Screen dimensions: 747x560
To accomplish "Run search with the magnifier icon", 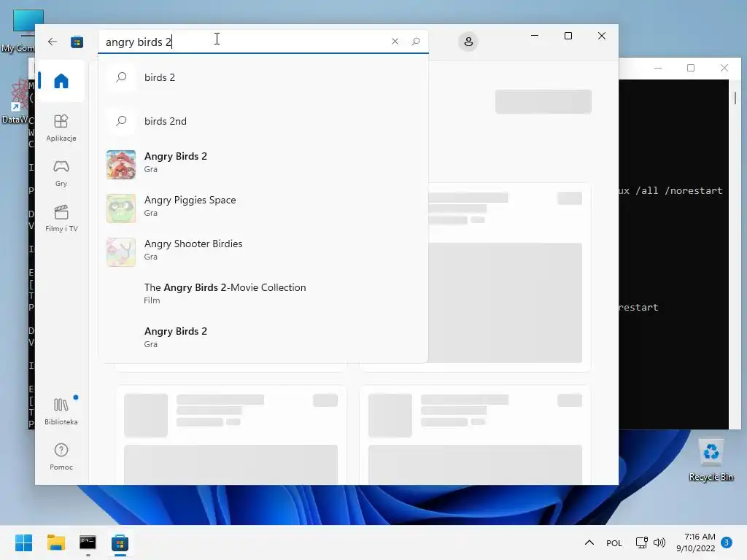I will 416,42.
